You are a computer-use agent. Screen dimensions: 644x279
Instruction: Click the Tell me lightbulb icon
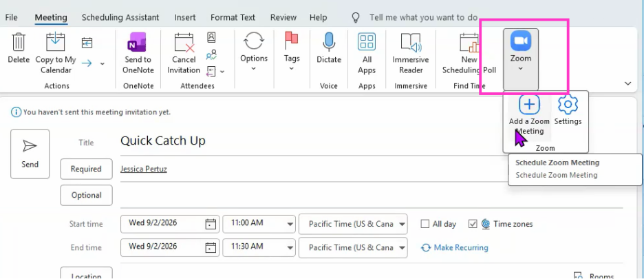click(x=356, y=17)
